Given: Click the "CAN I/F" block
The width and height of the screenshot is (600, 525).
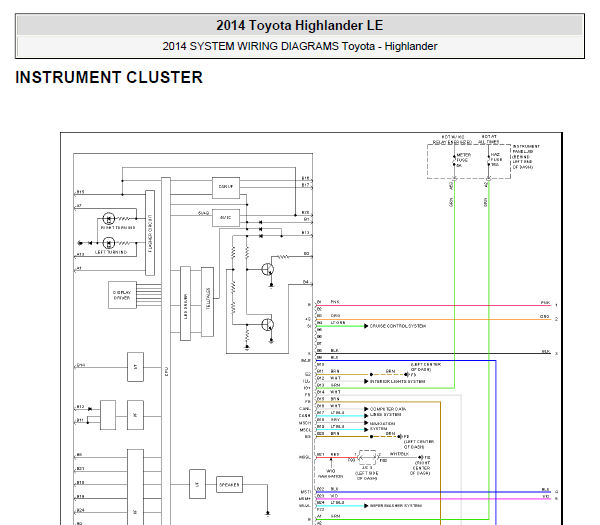Looking at the screenshot, I should 226,188.
